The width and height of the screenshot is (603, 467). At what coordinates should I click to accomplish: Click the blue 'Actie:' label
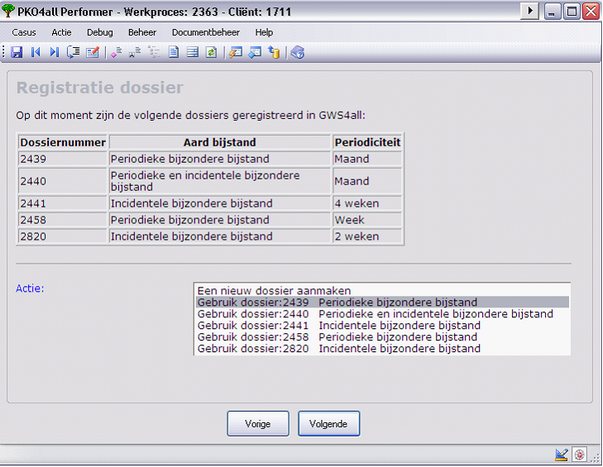[x=30, y=289]
